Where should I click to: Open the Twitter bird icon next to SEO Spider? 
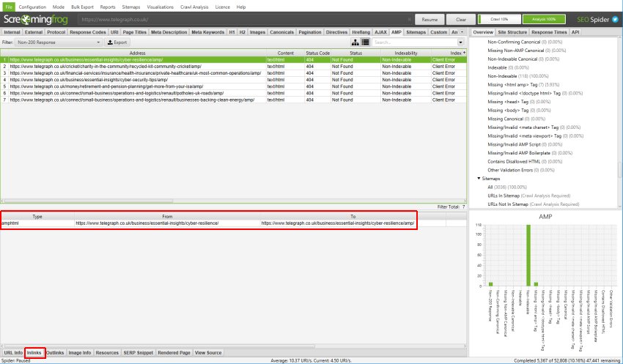615,20
